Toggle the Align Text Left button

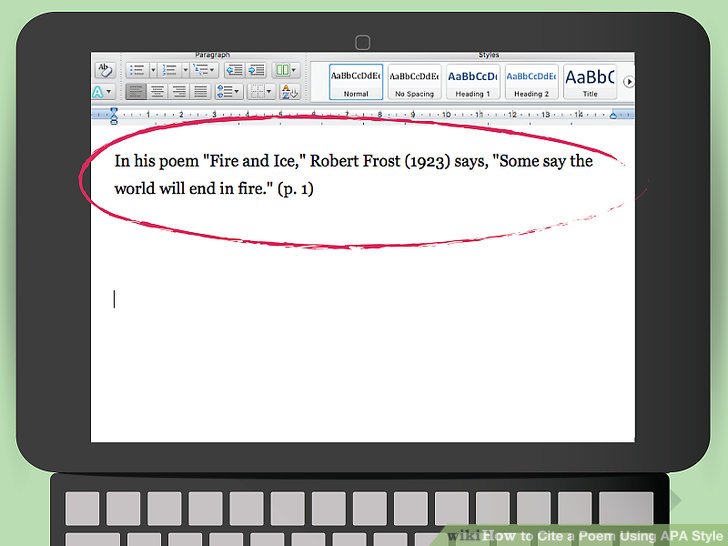[136, 91]
